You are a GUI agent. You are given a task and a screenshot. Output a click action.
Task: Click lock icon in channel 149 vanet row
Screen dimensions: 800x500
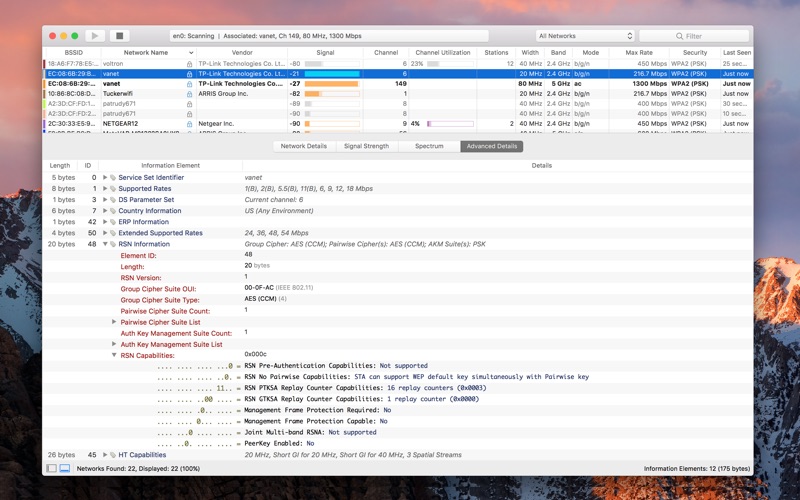click(x=189, y=84)
